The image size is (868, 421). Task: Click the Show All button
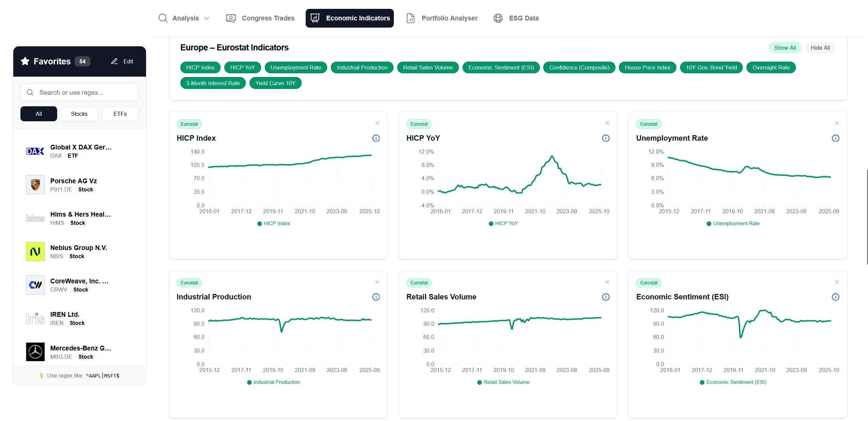click(x=785, y=48)
